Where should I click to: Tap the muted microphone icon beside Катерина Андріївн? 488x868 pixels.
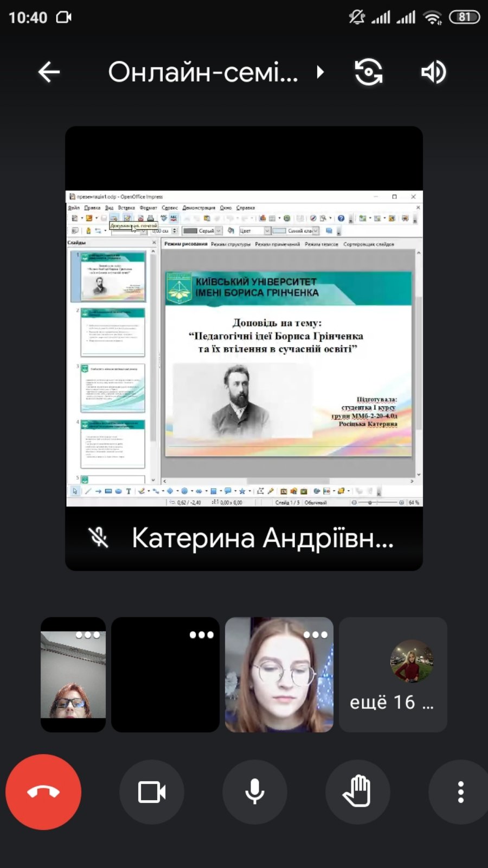(98, 538)
